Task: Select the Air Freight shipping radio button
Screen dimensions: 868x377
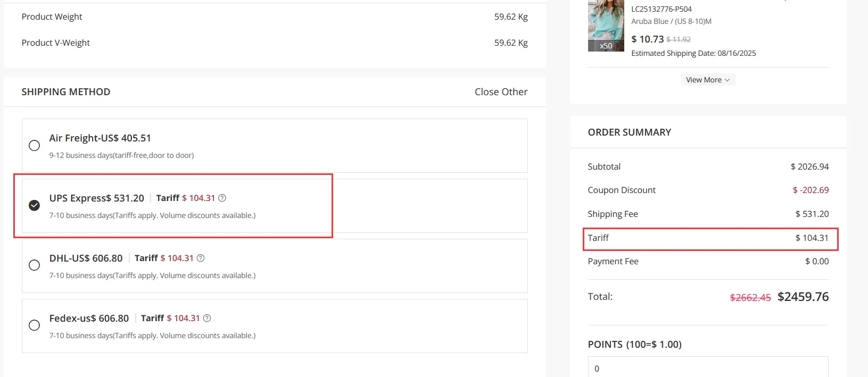Action: coord(34,146)
